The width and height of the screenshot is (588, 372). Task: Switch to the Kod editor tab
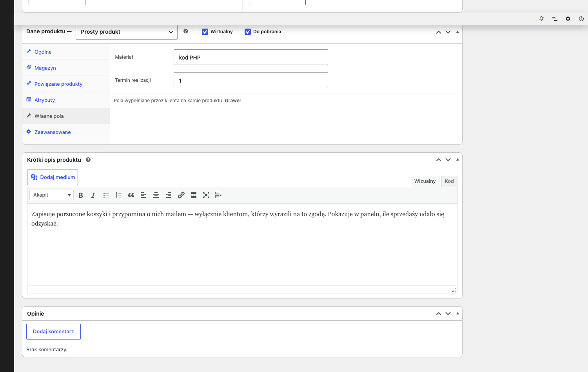(x=449, y=181)
